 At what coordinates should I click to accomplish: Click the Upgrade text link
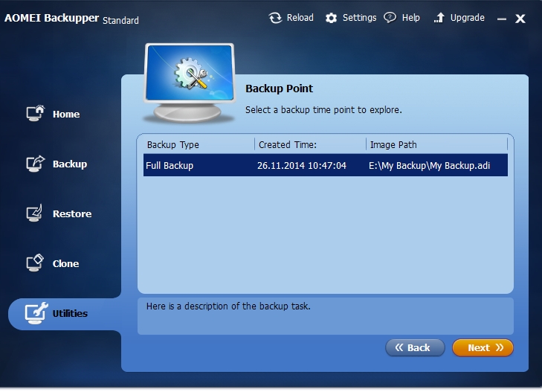click(x=468, y=18)
